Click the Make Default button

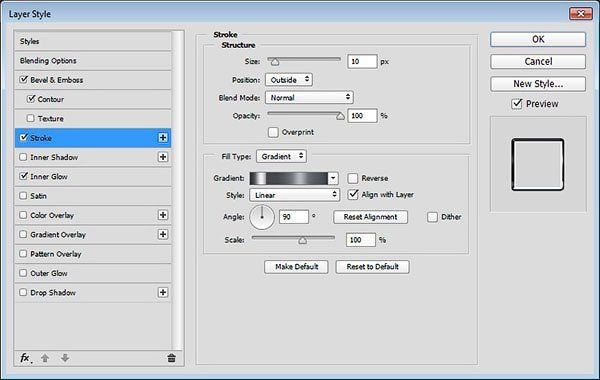coord(296,267)
